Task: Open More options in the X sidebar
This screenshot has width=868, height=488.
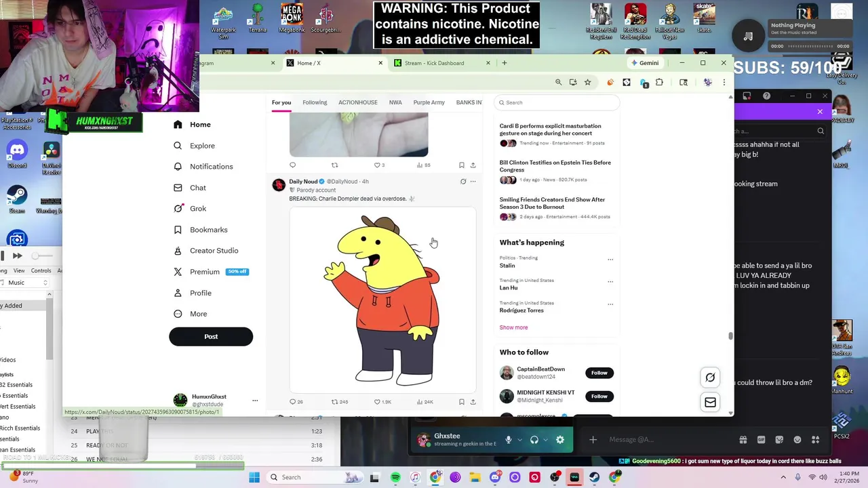Action: coord(191,314)
